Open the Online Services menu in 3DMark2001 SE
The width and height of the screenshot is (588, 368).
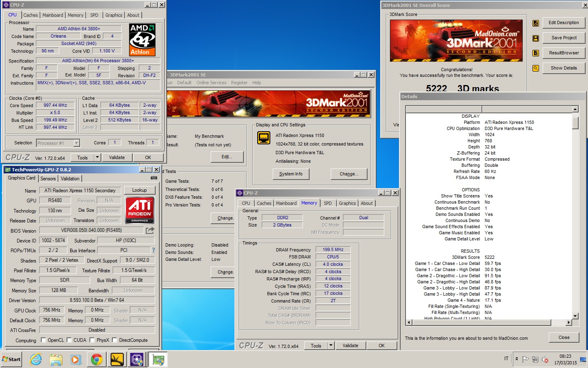pos(211,83)
